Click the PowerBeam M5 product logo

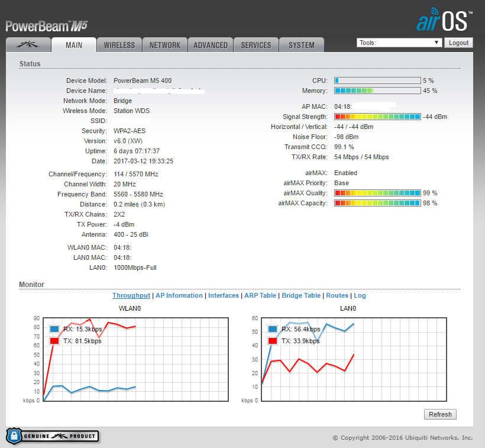[x=47, y=26]
